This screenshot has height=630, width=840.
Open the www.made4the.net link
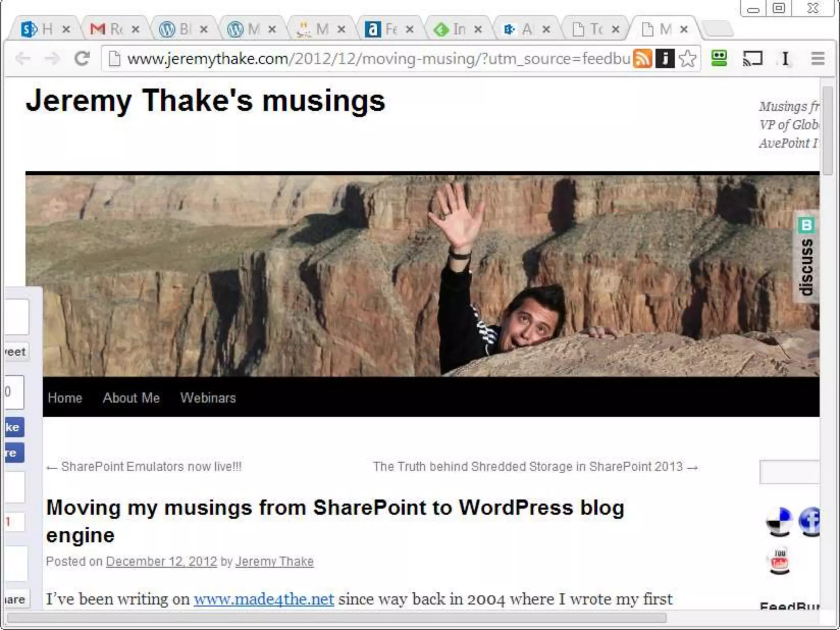click(264, 599)
